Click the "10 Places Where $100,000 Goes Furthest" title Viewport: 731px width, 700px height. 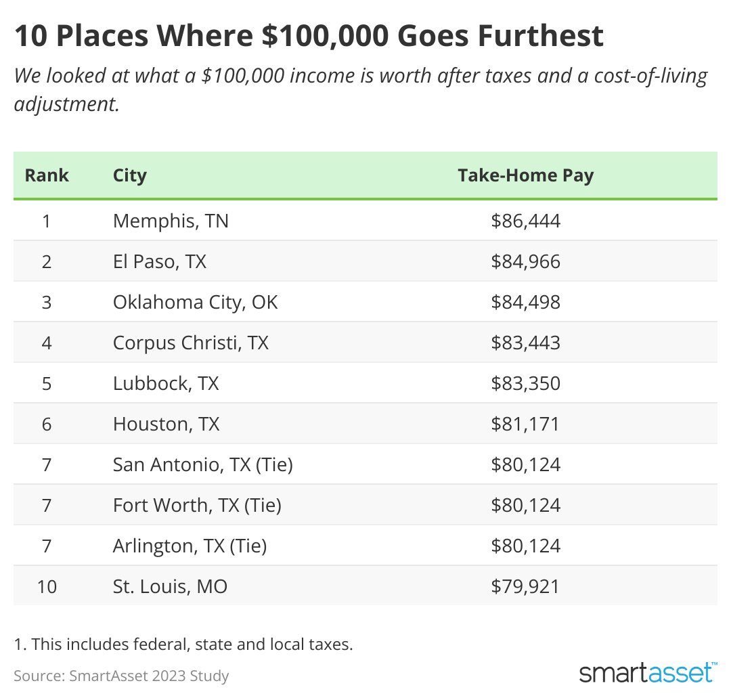click(x=309, y=36)
